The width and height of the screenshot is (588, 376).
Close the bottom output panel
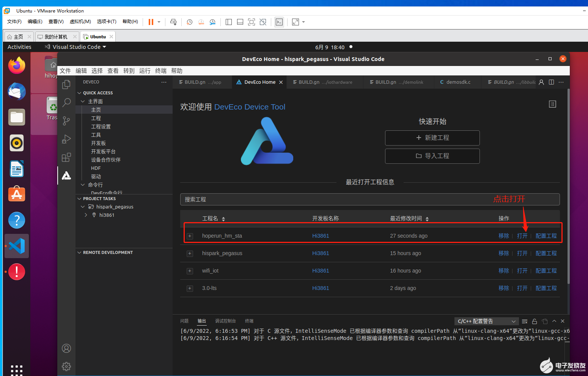(x=563, y=321)
